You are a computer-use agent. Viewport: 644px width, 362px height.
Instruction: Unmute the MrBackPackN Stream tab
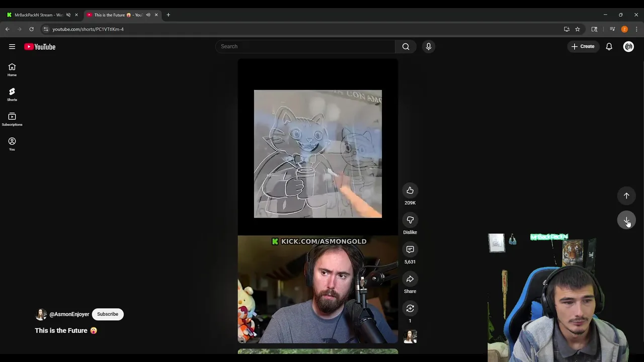[68, 15]
